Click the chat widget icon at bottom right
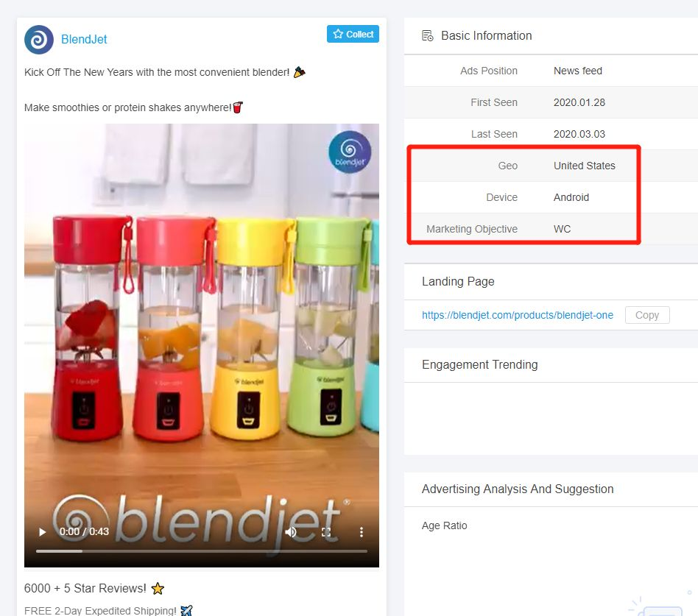 663,610
